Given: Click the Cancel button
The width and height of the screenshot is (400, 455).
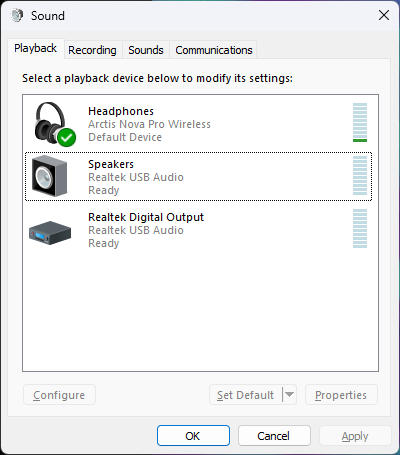Looking at the screenshot, I should 274,436.
